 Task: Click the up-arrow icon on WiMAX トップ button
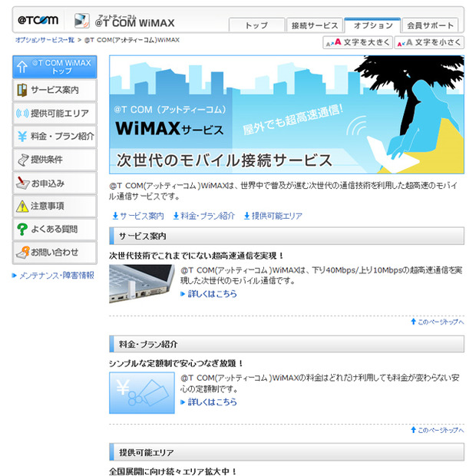coord(21,67)
